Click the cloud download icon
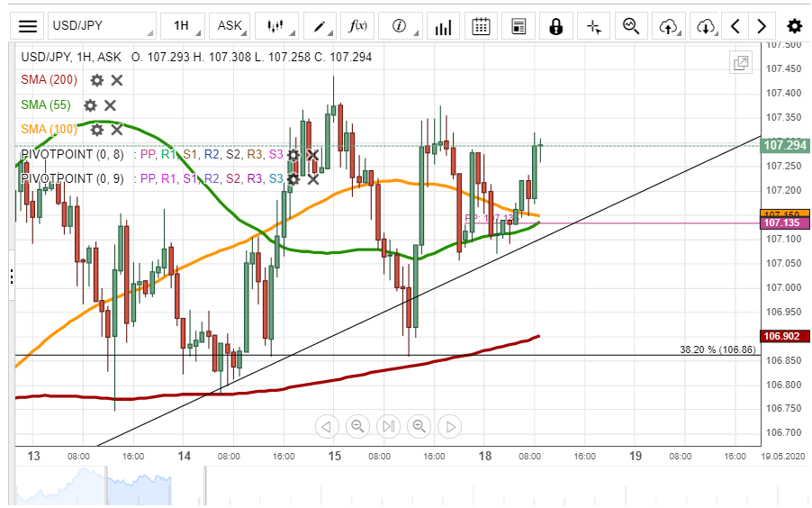 coord(706,26)
